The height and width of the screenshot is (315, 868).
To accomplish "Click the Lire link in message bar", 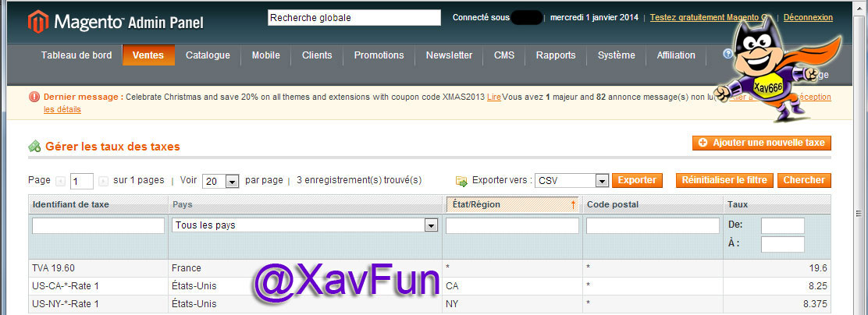I will click(x=494, y=97).
